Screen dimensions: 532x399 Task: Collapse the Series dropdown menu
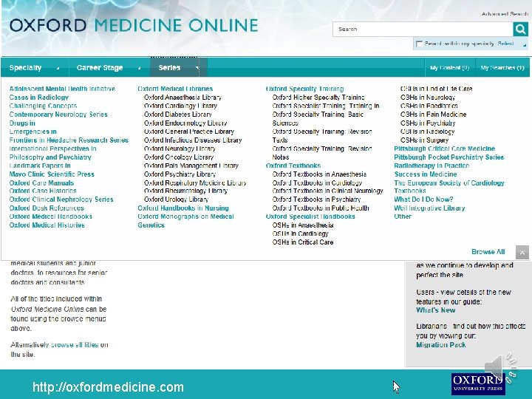pos(179,68)
